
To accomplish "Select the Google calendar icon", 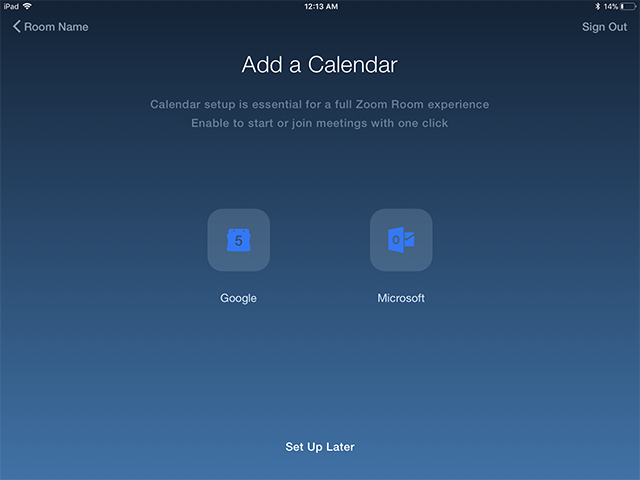I will coord(238,240).
